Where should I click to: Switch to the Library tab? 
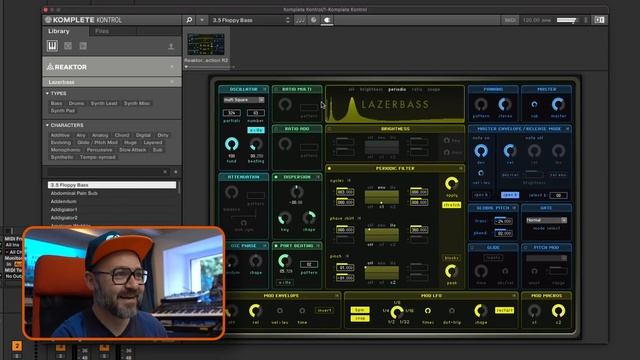[59, 31]
